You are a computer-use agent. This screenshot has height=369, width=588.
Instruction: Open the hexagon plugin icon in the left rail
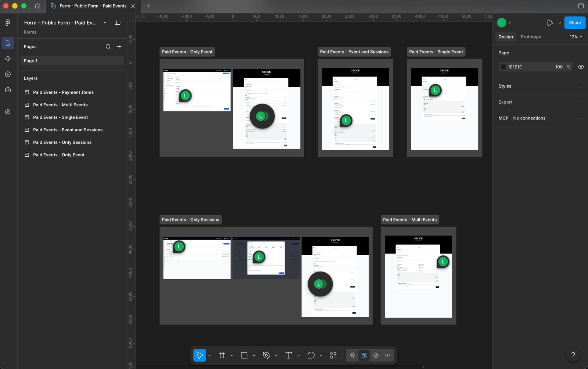click(8, 112)
